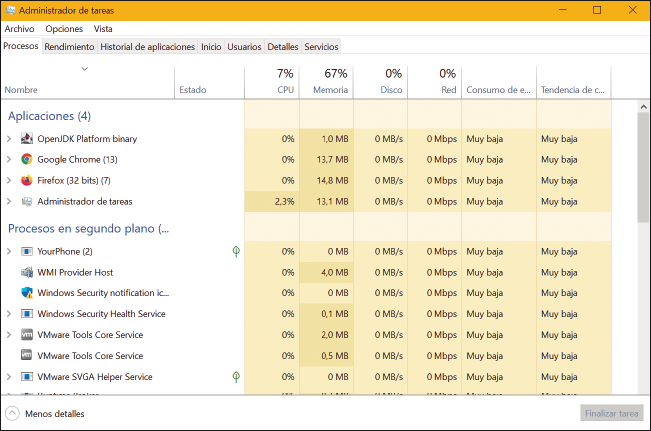The width and height of the screenshot is (651, 431).
Task: Expand the Firefox process group
Action: pyautogui.click(x=9, y=180)
